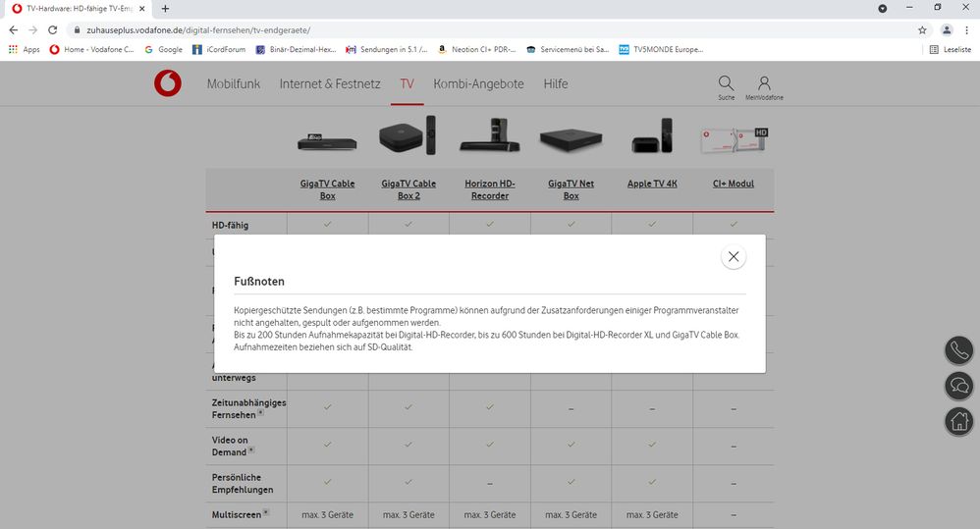Click max. 3 Geräte under Apple TV 4K
The width and height of the screenshot is (980, 529).
point(652,514)
